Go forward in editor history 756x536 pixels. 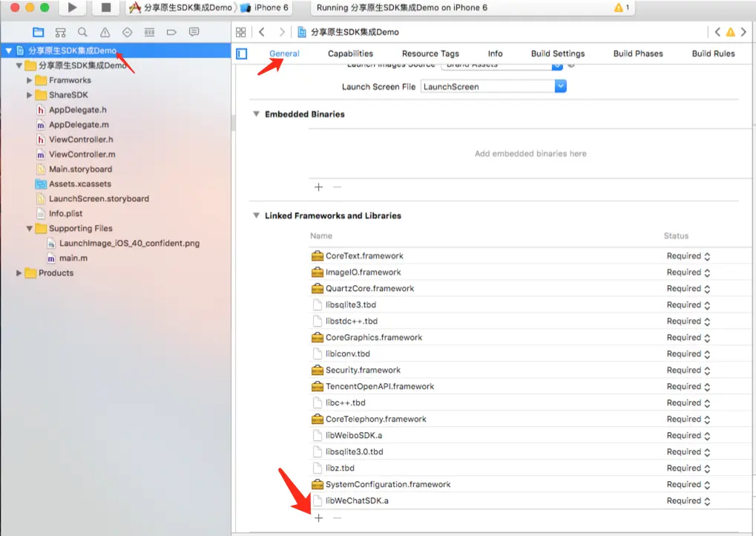tap(282, 33)
